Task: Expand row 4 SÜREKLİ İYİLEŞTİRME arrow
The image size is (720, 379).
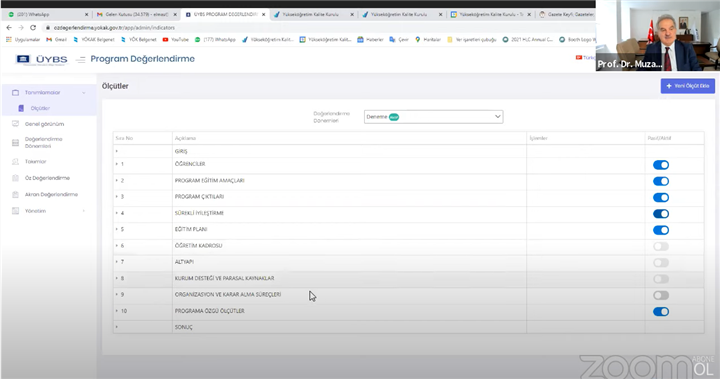Action: click(x=117, y=213)
